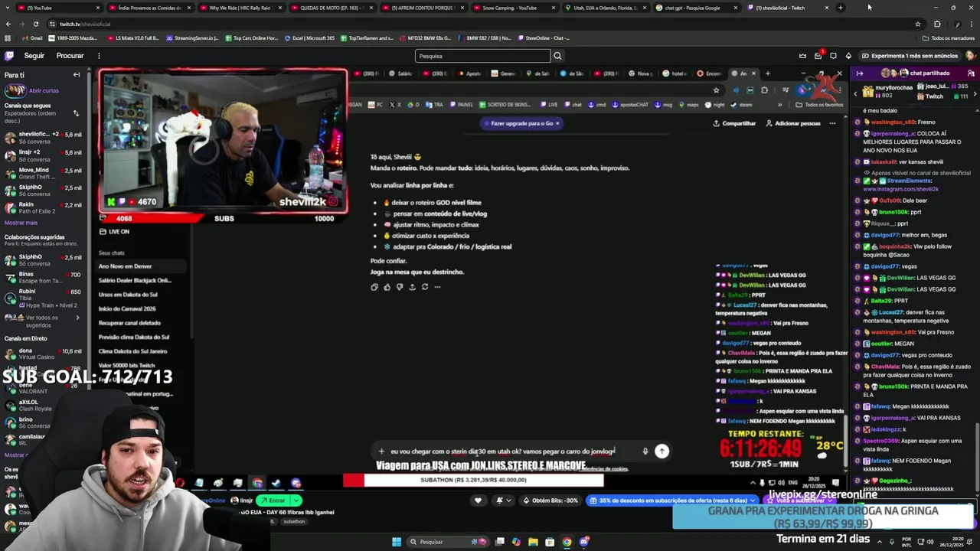
Task: Send the ChatGPT message with arrow button
Action: coord(661,452)
